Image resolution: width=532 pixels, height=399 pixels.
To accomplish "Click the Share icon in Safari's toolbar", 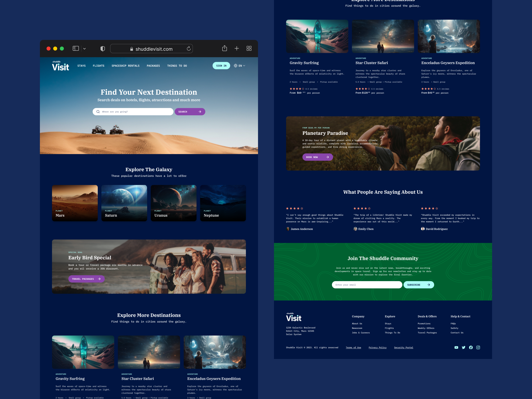I will (x=224, y=48).
